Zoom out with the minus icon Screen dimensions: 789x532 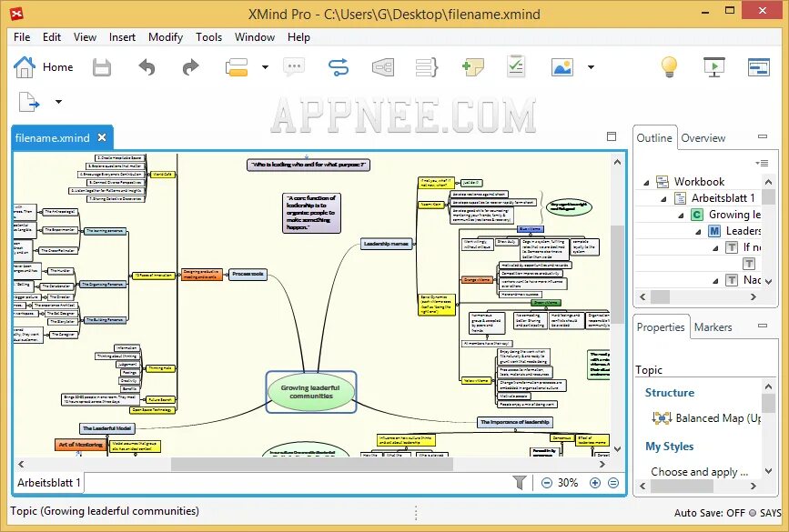pyautogui.click(x=546, y=483)
